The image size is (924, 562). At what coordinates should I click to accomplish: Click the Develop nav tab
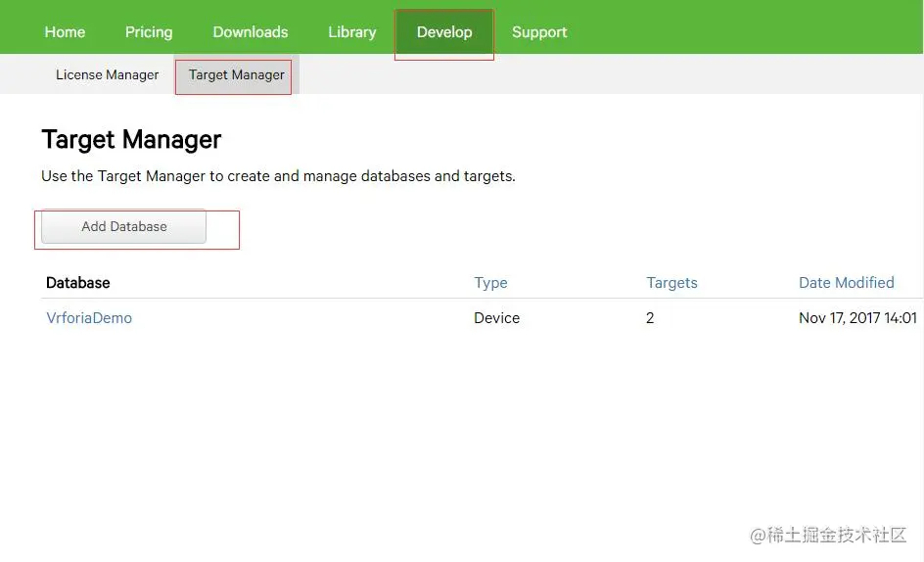click(444, 32)
